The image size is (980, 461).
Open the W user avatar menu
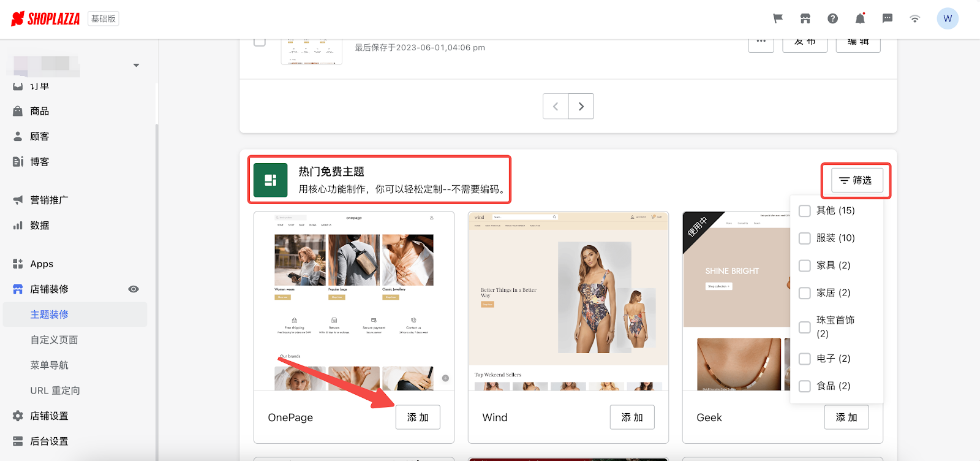pyautogui.click(x=948, y=18)
